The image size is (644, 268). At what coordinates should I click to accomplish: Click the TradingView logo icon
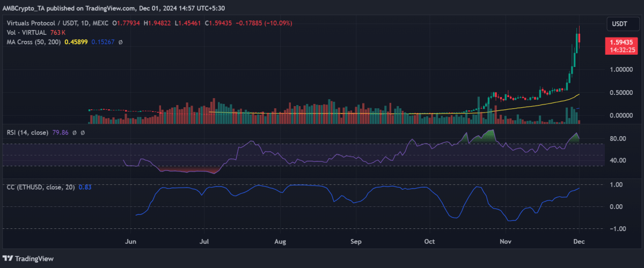(9, 258)
